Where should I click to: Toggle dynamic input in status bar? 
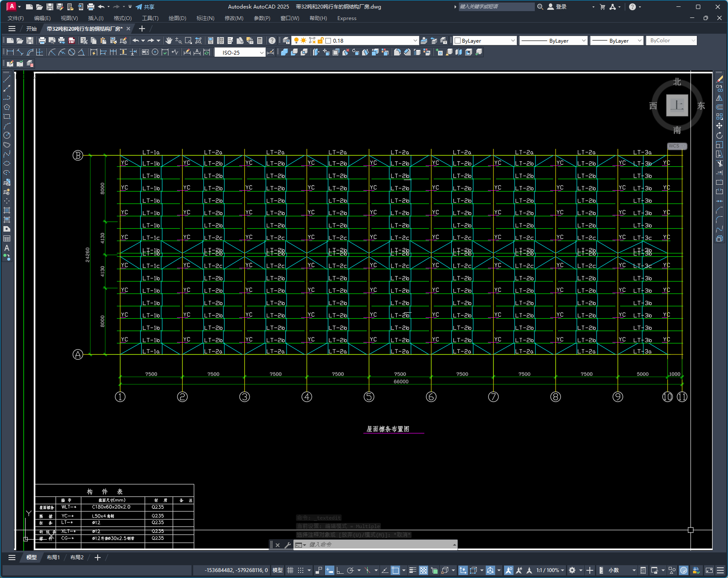click(x=330, y=570)
